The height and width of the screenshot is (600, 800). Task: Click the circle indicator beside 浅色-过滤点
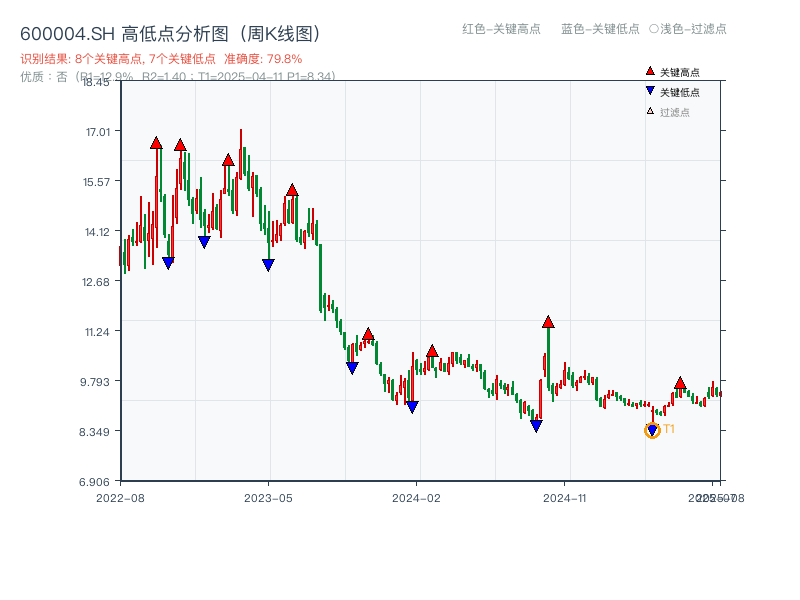pos(653,29)
